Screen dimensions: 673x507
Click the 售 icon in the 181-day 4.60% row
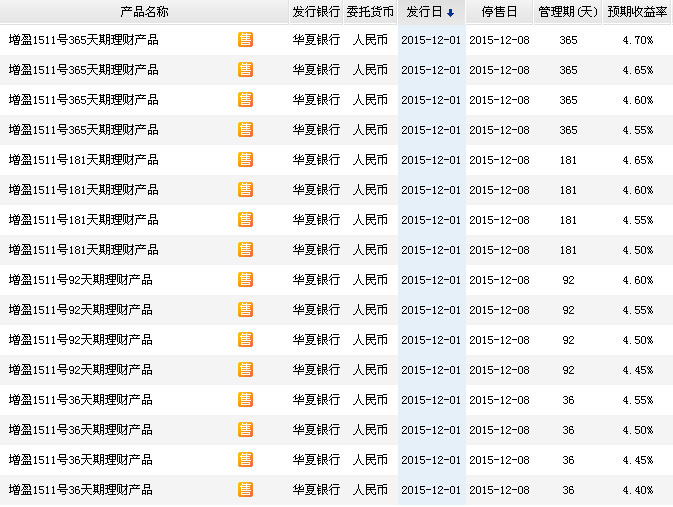246,190
